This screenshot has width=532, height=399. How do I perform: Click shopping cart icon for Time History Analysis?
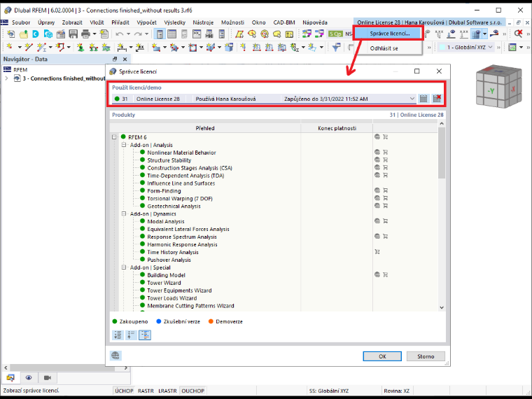pyautogui.click(x=377, y=252)
